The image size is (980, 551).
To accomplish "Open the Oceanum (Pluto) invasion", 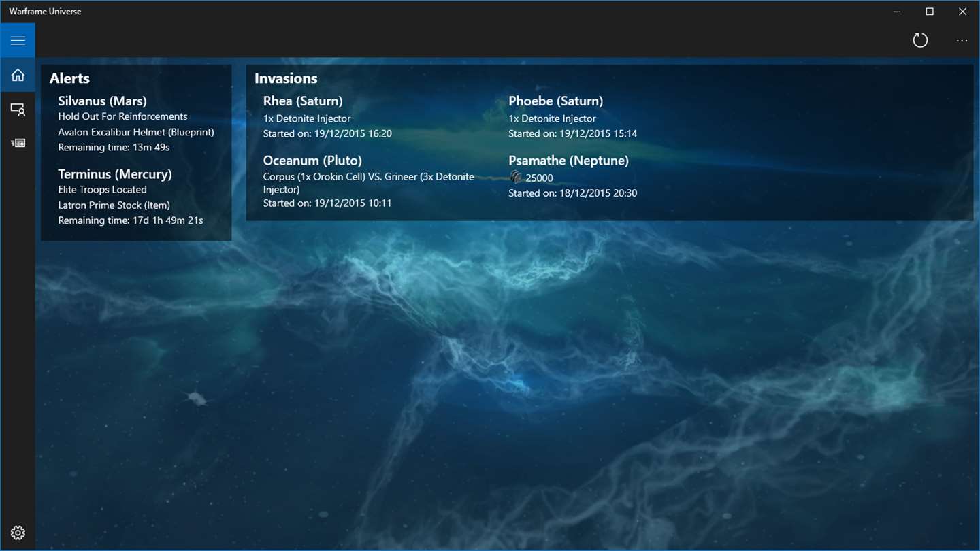I will tap(312, 161).
